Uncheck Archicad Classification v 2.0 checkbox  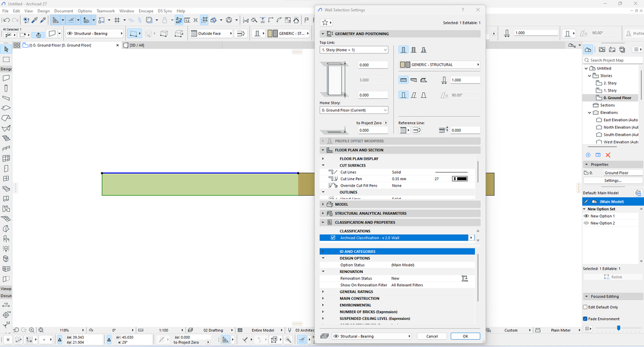[333, 238]
